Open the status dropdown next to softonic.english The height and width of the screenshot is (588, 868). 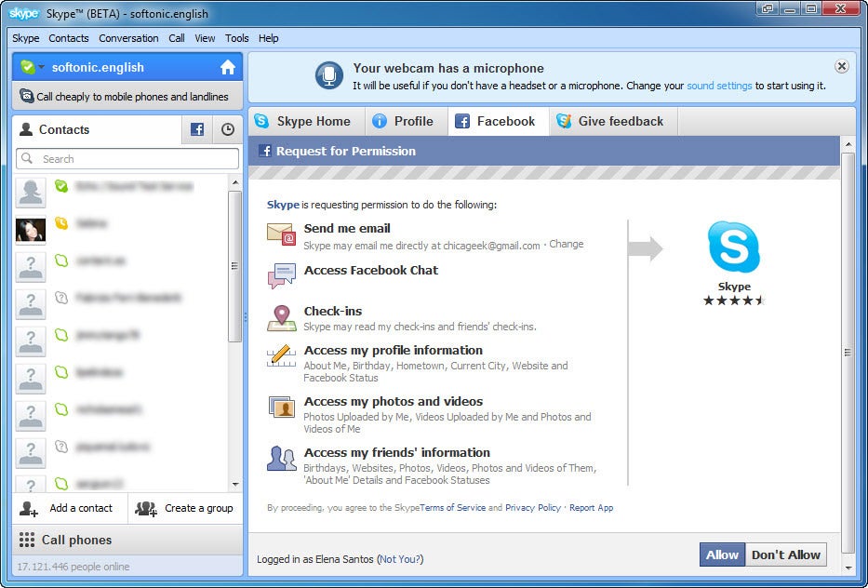click(42, 66)
